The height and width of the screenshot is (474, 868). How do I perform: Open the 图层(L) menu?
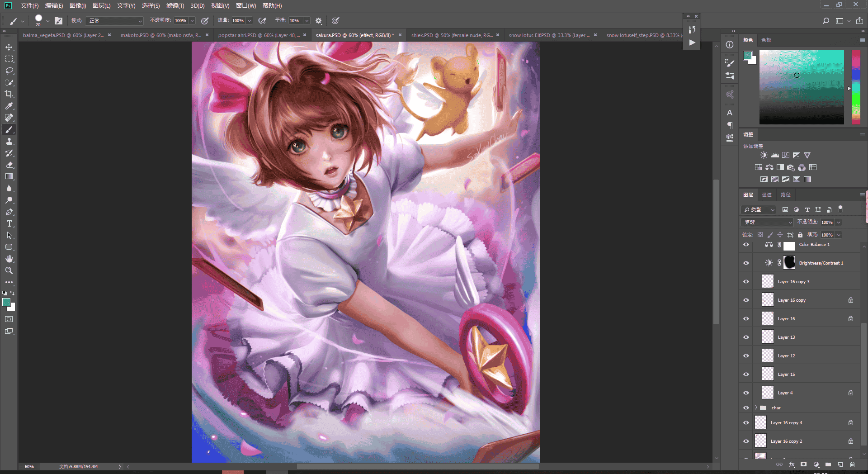tap(101, 6)
